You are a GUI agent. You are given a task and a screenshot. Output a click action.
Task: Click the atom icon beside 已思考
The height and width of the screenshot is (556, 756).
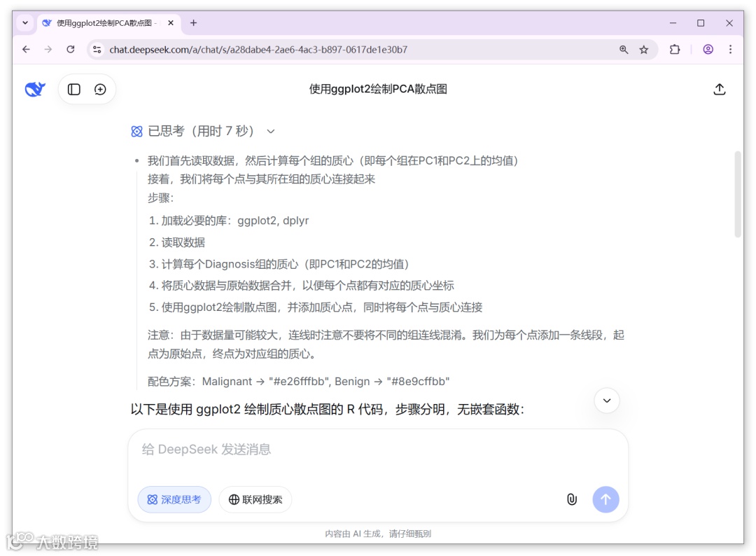[137, 131]
